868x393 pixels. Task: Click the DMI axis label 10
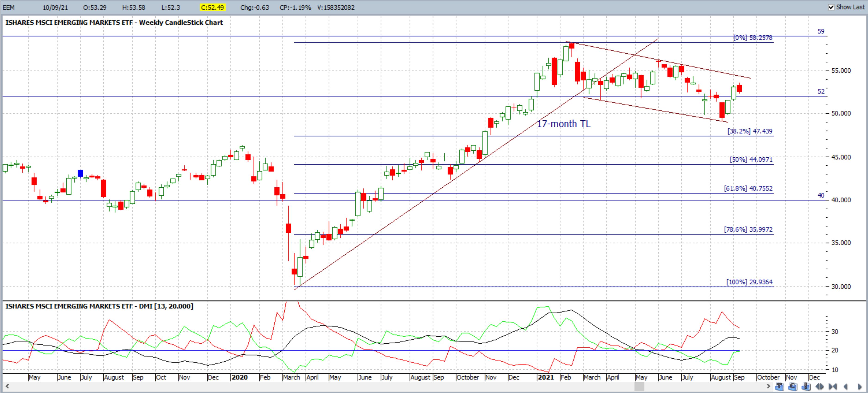(x=835, y=370)
